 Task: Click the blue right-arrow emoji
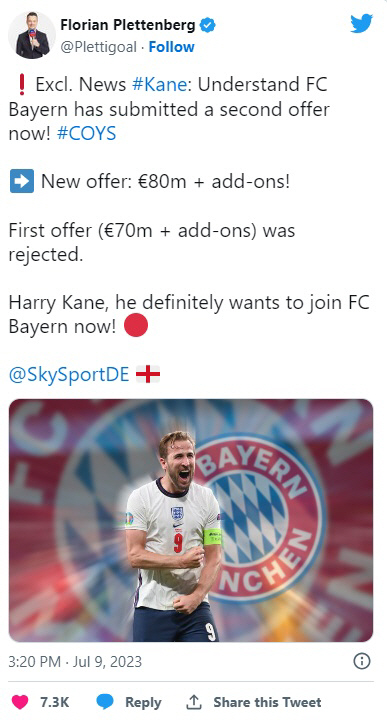point(22,181)
